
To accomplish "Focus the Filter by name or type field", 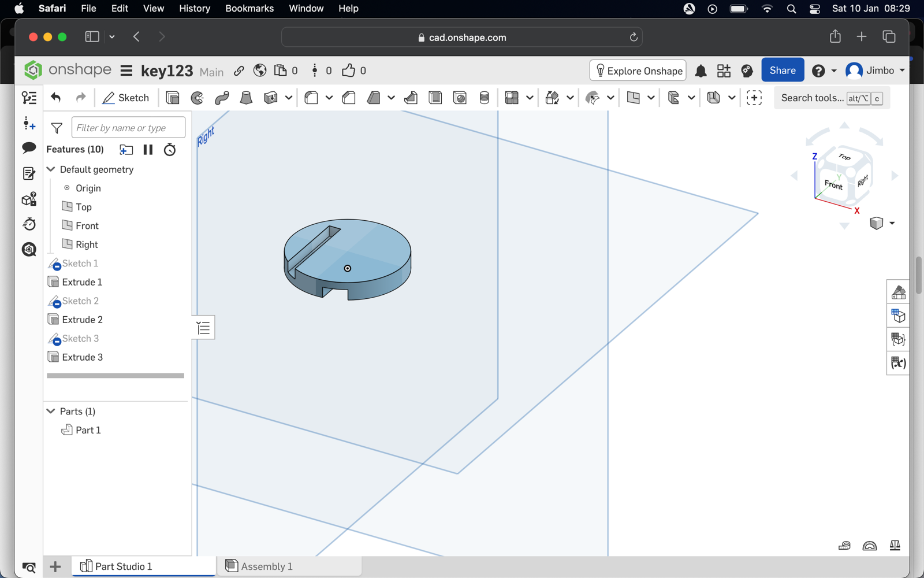I will (x=128, y=128).
